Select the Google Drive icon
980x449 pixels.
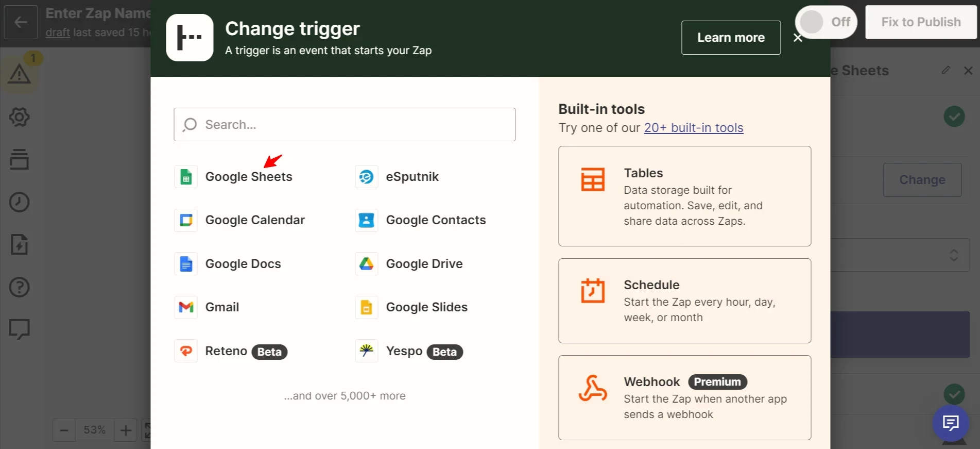coord(366,264)
